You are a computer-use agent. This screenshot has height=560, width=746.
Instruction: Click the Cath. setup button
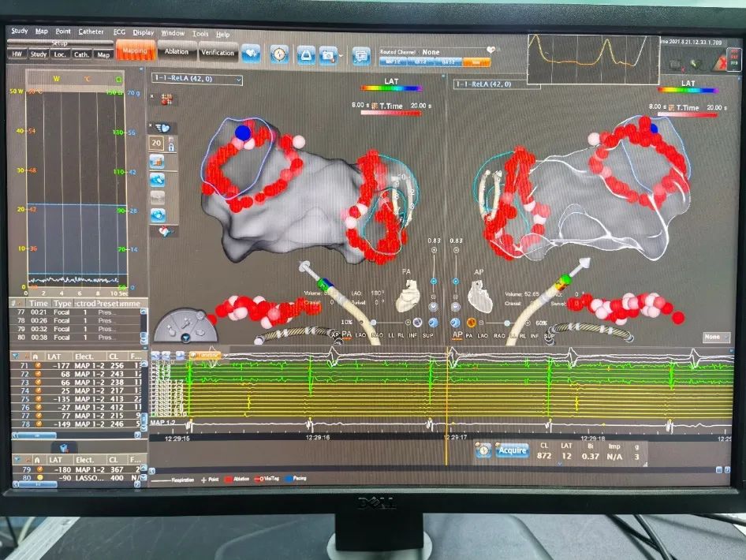(81, 54)
